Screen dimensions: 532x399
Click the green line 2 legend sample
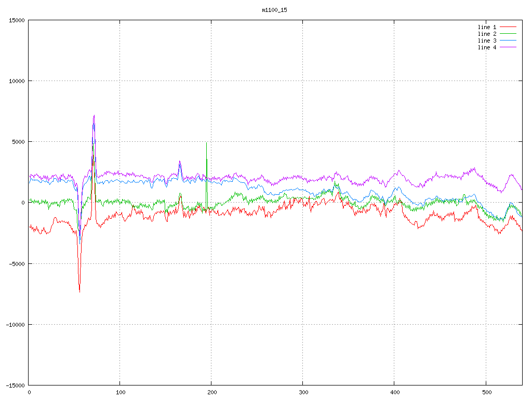(x=508, y=34)
